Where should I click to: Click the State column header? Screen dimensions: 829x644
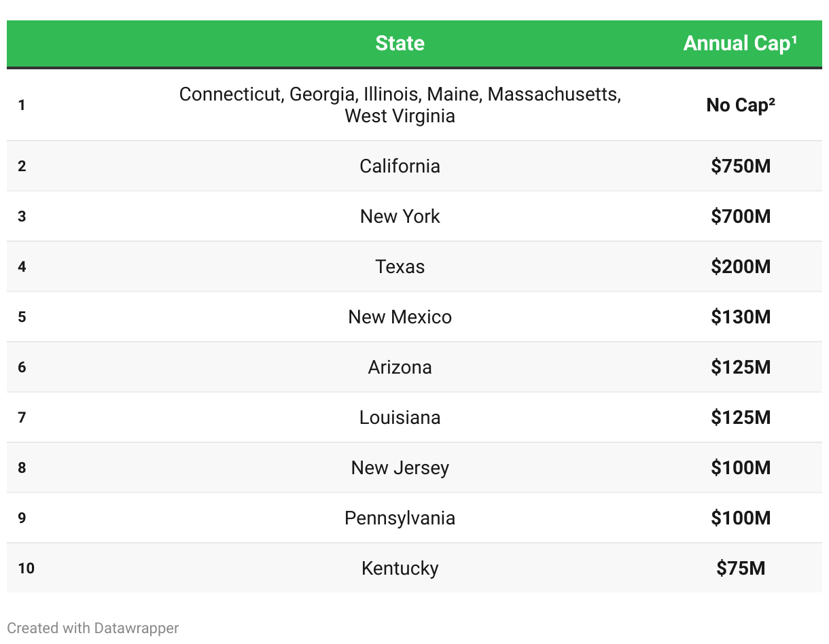(x=400, y=43)
